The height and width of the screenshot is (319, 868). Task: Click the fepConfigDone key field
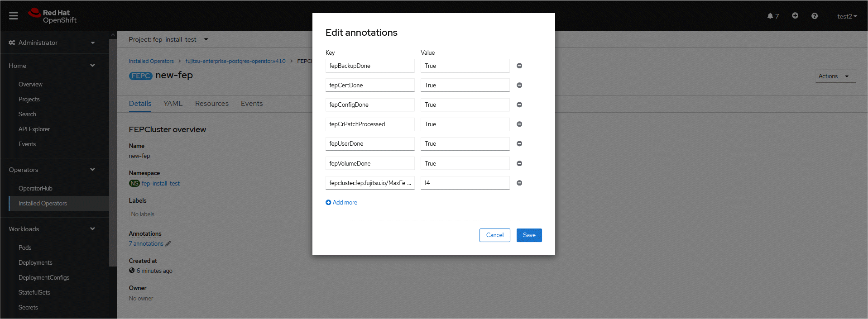point(370,105)
